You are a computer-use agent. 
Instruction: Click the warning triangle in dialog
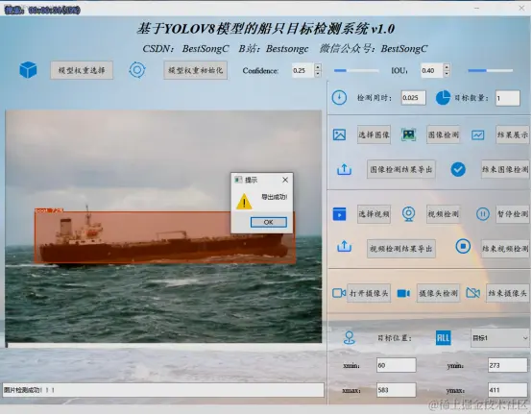tap(244, 201)
